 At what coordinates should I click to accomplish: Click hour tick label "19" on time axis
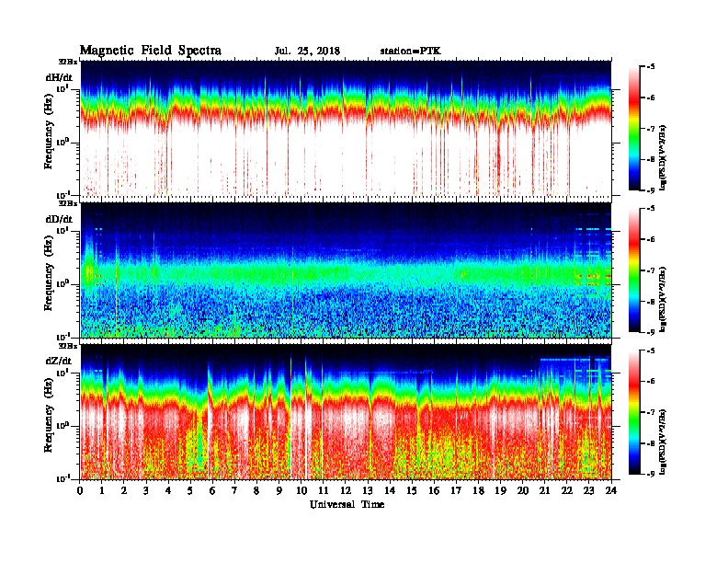[500, 490]
